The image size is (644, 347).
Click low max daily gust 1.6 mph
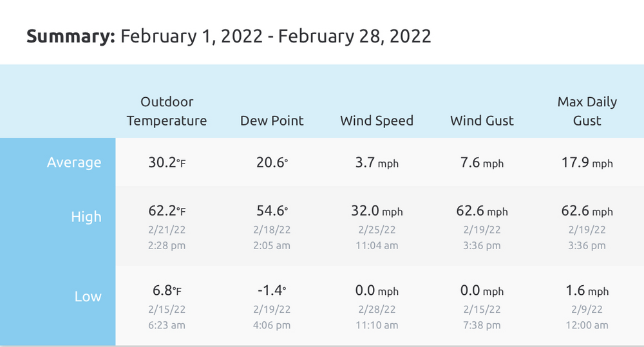pyautogui.click(x=587, y=290)
